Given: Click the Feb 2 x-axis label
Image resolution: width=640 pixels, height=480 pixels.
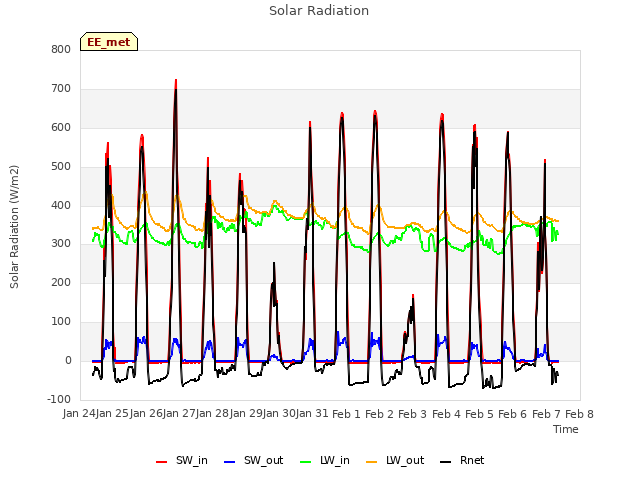Looking at the screenshot, I should pyautogui.click(x=379, y=414).
